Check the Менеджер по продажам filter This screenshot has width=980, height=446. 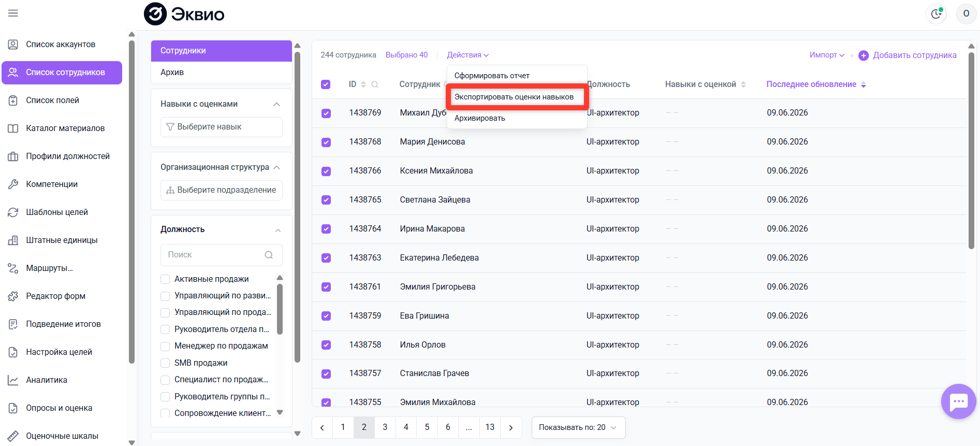point(165,346)
